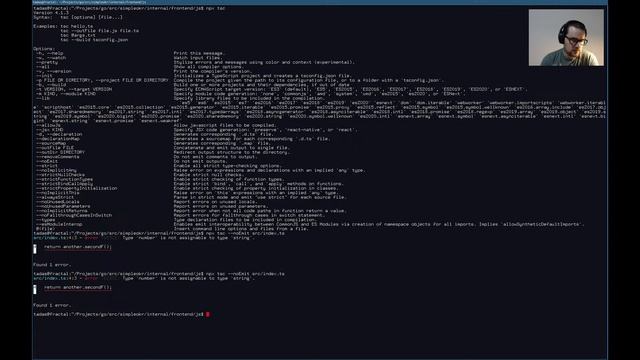Click the webcam video overlay thumbnail

pyautogui.click(x=566, y=38)
